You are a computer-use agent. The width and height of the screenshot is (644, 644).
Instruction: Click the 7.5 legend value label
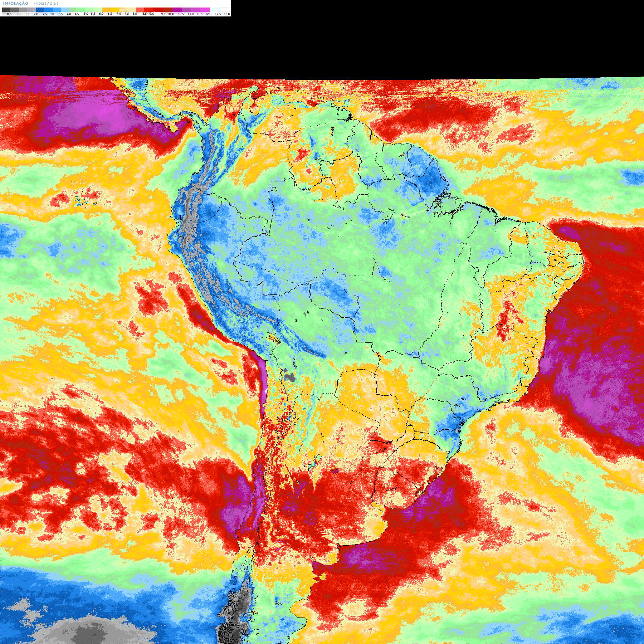127,14
